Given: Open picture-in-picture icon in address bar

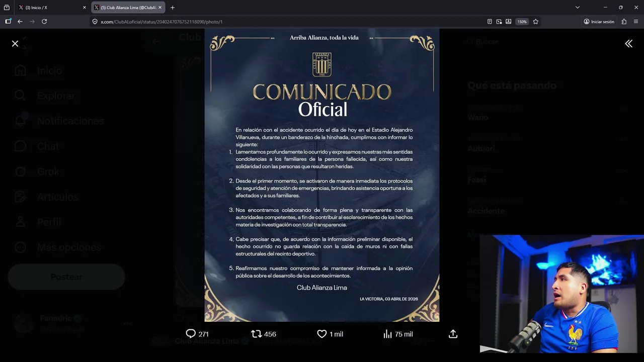Looking at the screenshot, I should [499, 22].
